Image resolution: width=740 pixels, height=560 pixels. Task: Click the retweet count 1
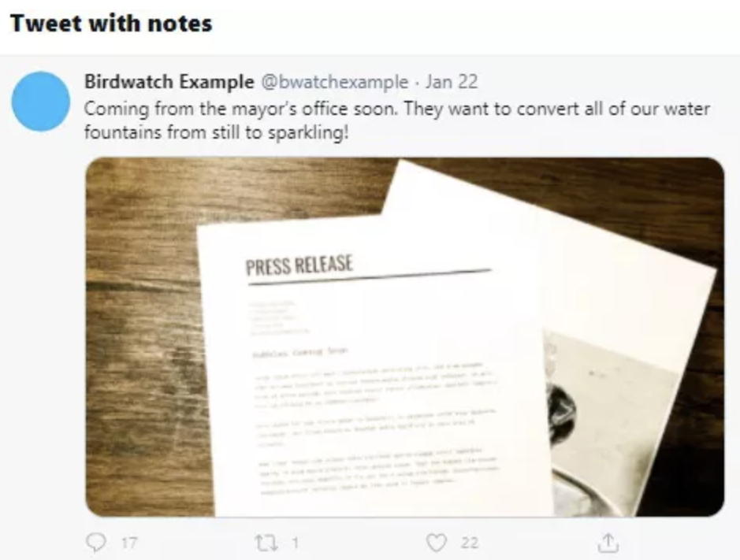[x=295, y=543]
